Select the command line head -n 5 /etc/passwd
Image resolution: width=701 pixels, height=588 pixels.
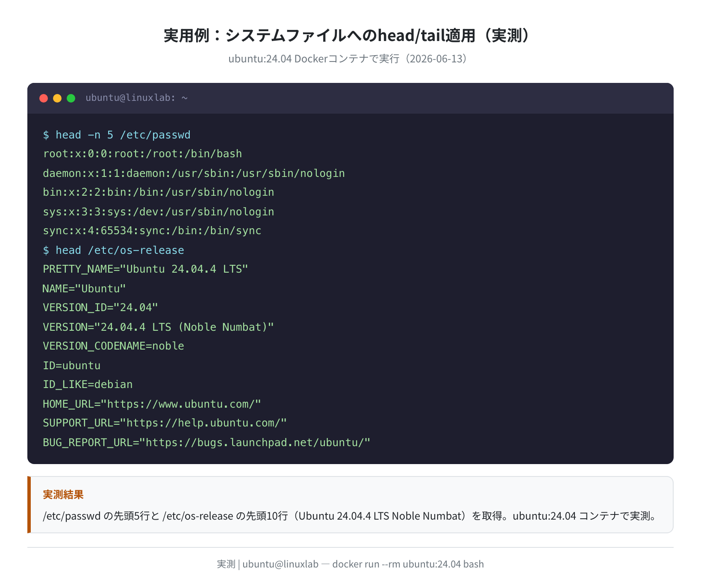117,135
